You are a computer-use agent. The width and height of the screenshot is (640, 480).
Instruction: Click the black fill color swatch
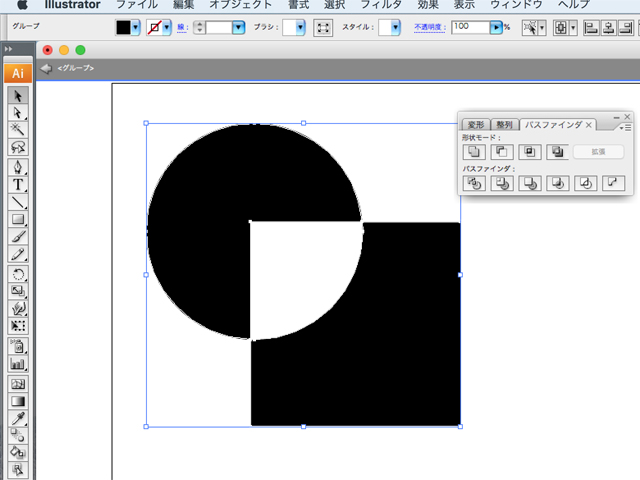pos(123,28)
